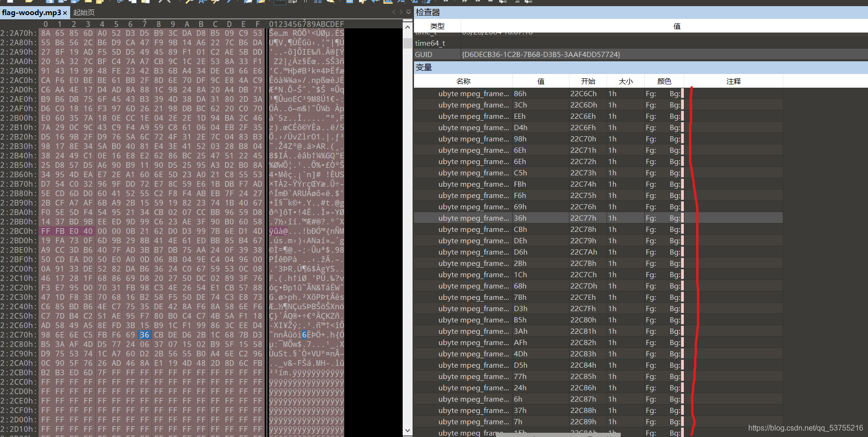This screenshot has width=868, height=437.
Task: Click the hex view scroll up arrow
Action: point(407,27)
